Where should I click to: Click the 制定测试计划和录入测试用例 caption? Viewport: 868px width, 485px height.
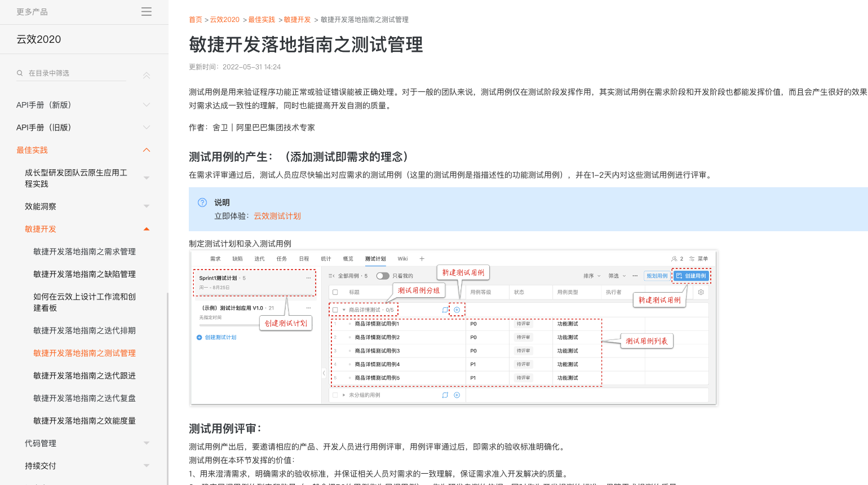click(240, 244)
